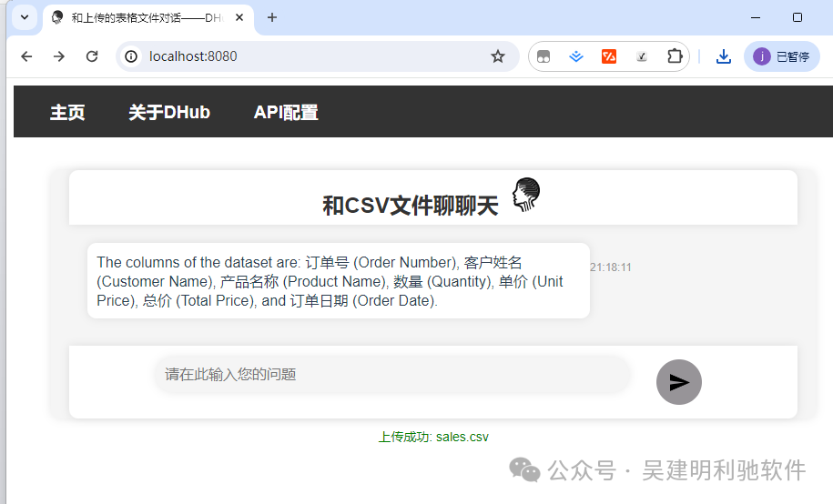Click the first gray extension icon
The width and height of the screenshot is (833, 504).
(x=543, y=56)
